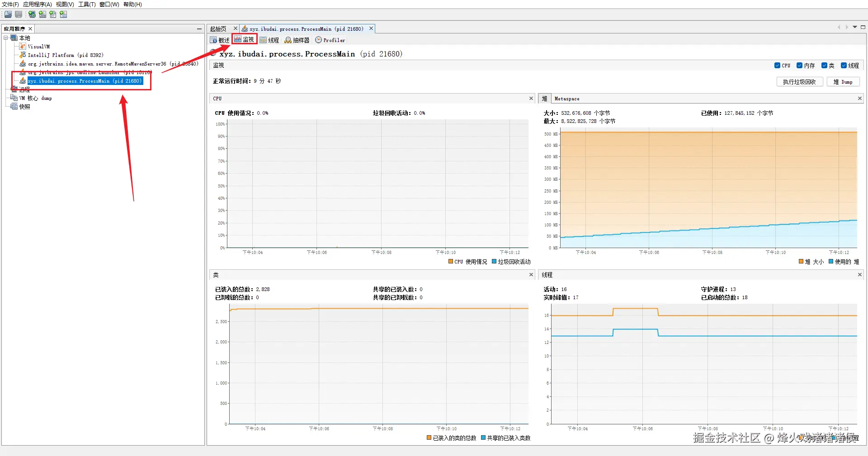868x456 pixels.
Task: Click the IntelliJ Platform icon in tree
Action: 23,55
